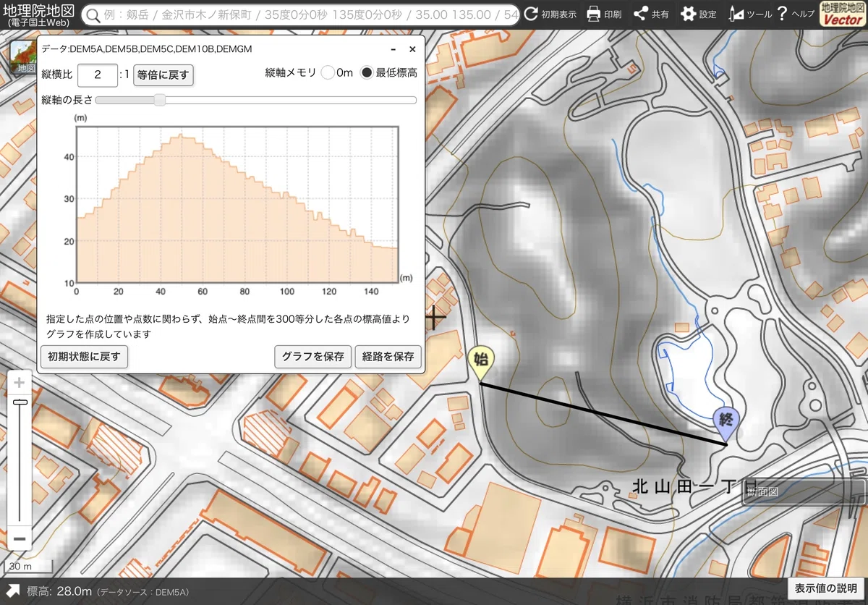868x605 pixels.
Task: Open the 地図 layer selector thumbnail
Action: tap(22, 56)
